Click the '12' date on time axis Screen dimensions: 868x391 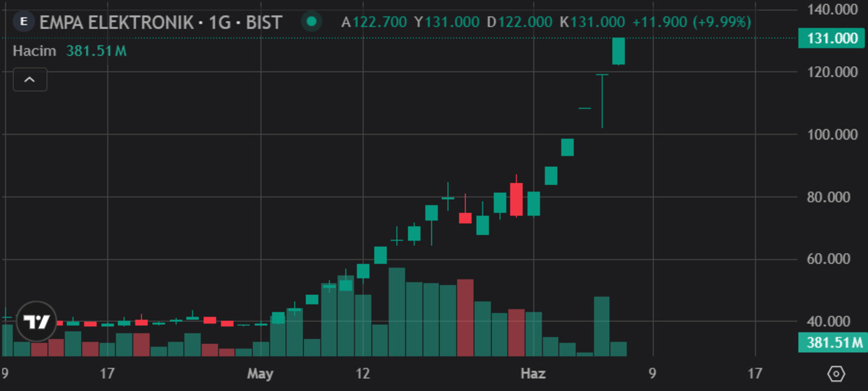[362, 374]
